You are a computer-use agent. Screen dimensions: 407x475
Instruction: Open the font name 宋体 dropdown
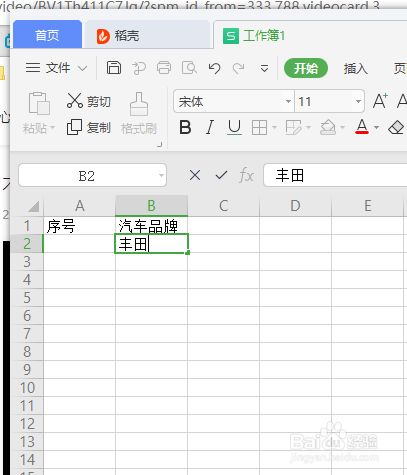(x=288, y=101)
